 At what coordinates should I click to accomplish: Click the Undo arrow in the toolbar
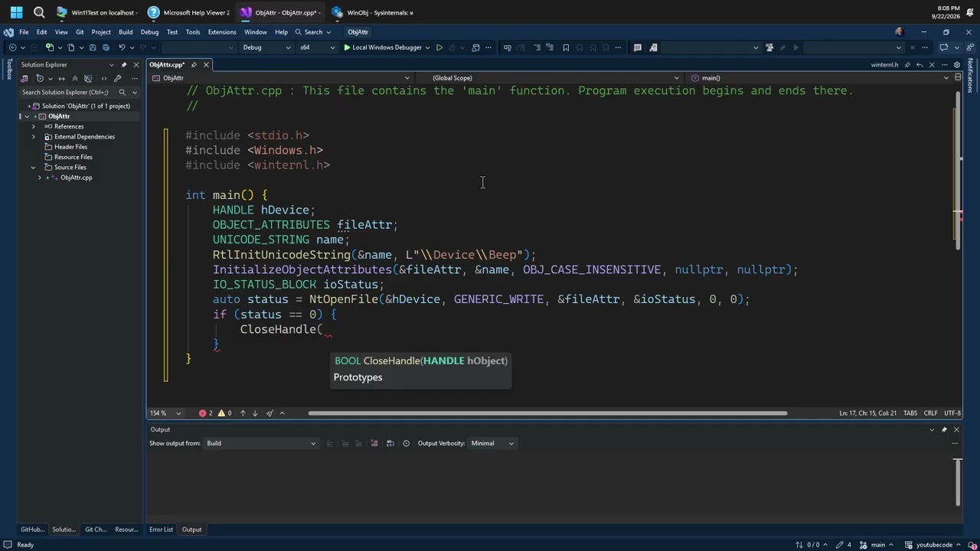(122, 47)
